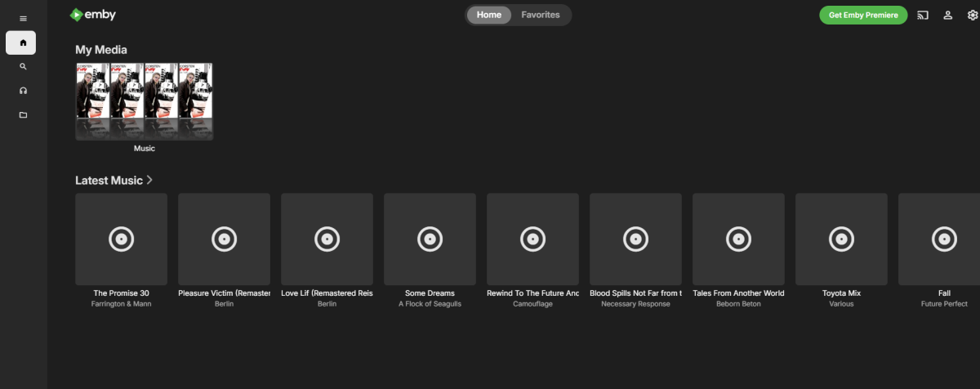The image size is (980, 389).
Task: Click Tales From Another World title text
Action: pyautogui.click(x=738, y=293)
